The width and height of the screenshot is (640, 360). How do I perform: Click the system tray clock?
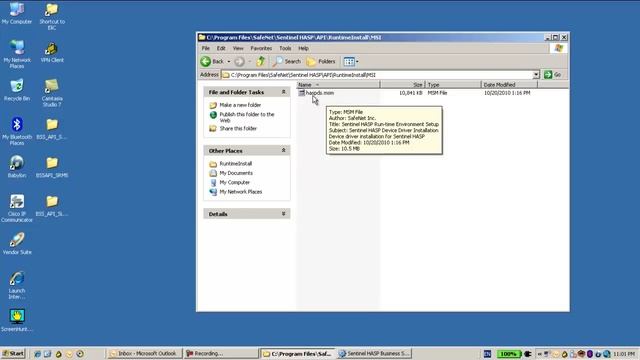pyautogui.click(x=624, y=354)
